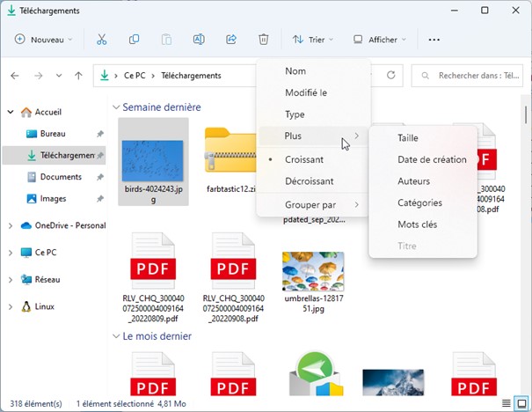Click the Share icon in toolbar
This screenshot has width=532, height=412.
pyautogui.click(x=231, y=40)
